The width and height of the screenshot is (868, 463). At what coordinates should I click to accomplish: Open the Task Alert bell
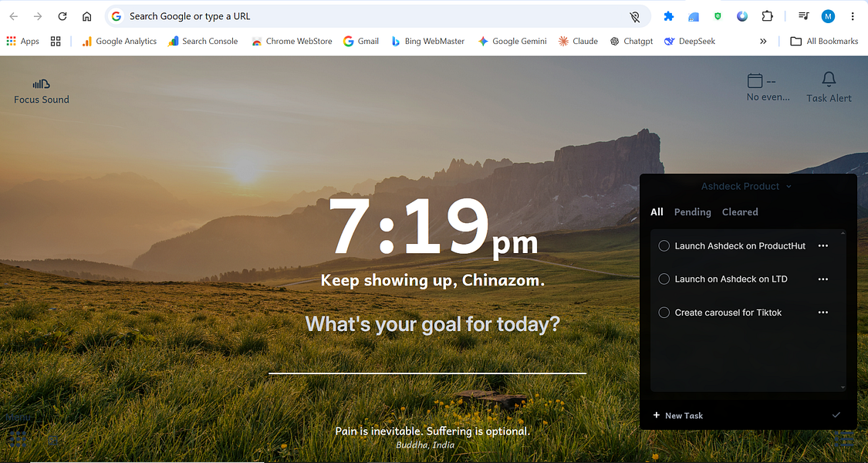tap(829, 87)
